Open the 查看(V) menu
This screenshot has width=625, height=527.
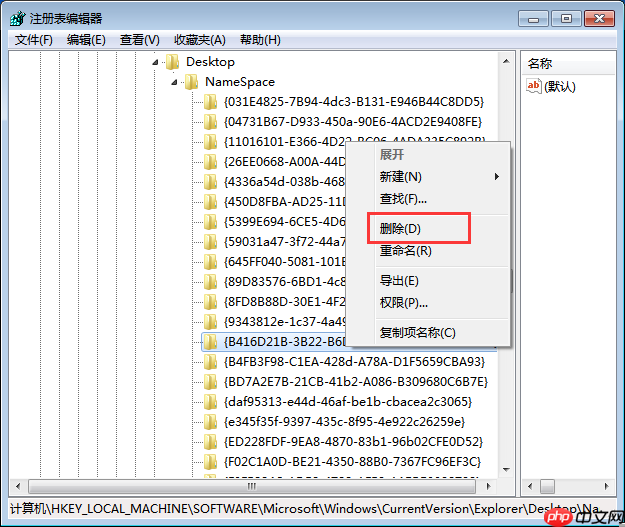point(140,40)
